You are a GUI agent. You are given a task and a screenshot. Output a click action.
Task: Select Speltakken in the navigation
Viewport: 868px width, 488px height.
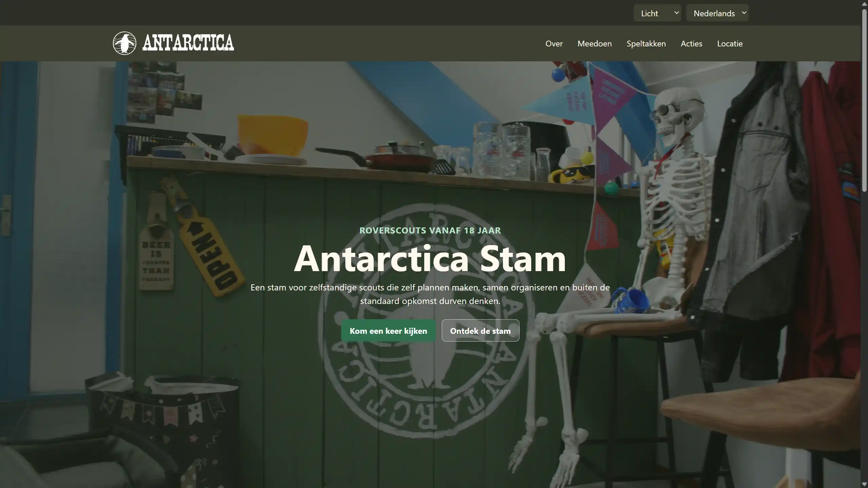pos(646,44)
